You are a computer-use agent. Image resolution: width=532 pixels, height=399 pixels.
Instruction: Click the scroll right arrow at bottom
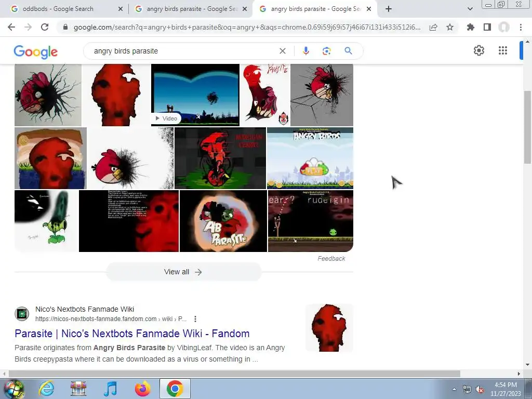click(519, 374)
